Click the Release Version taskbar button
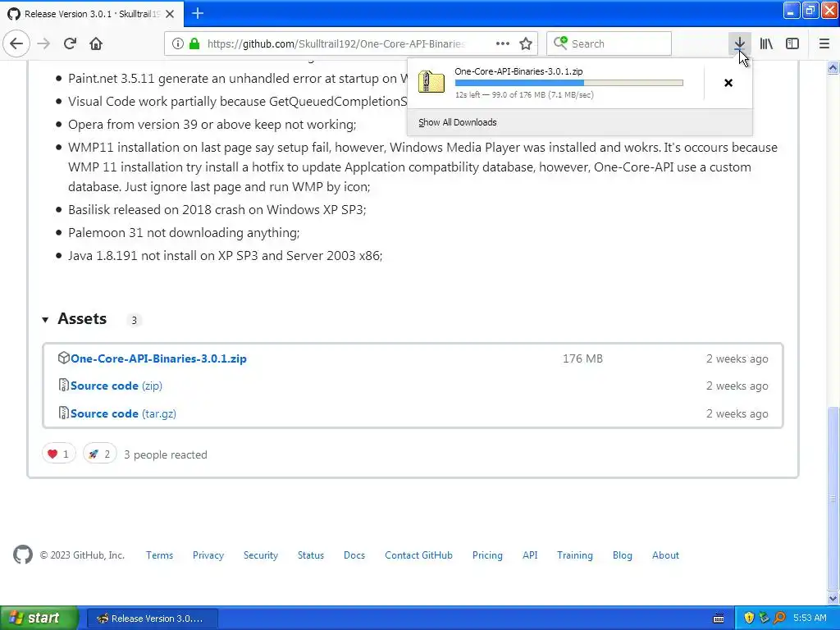The height and width of the screenshot is (630, 840). point(152,619)
